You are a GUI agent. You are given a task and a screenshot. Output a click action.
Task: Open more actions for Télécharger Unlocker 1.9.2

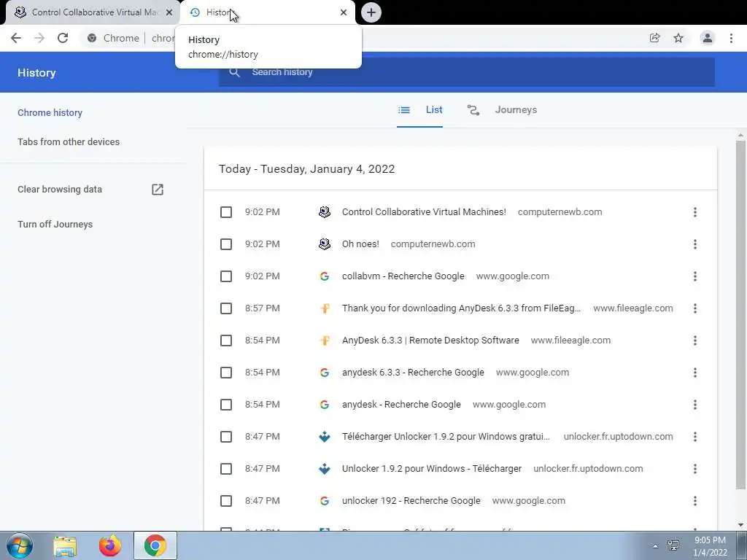[x=695, y=437]
